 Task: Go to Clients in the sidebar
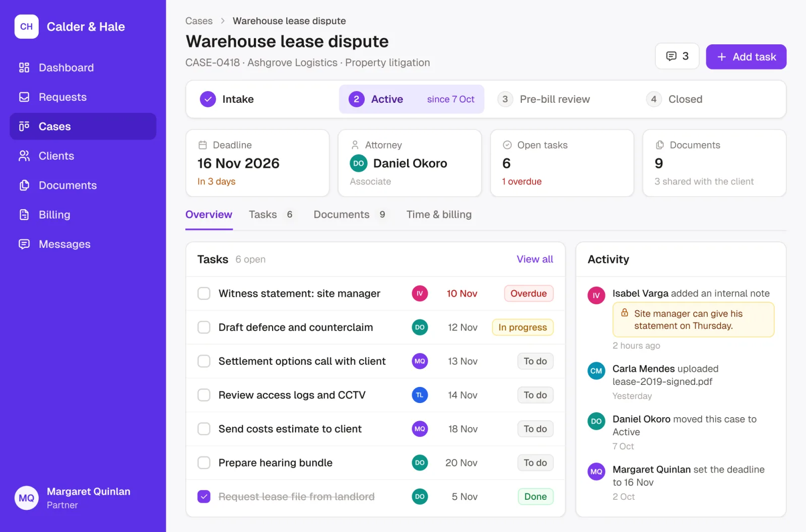pyautogui.click(x=83, y=156)
